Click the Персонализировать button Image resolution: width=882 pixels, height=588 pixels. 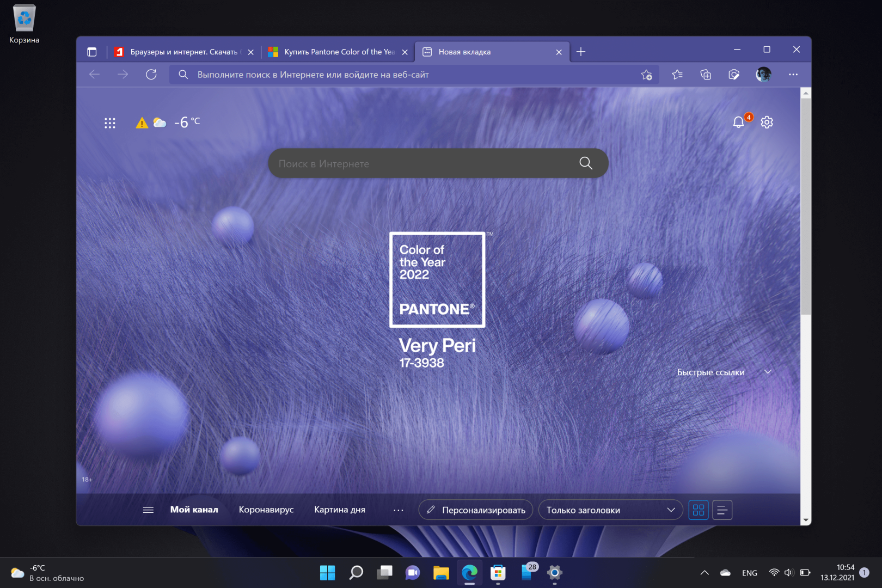click(x=476, y=510)
